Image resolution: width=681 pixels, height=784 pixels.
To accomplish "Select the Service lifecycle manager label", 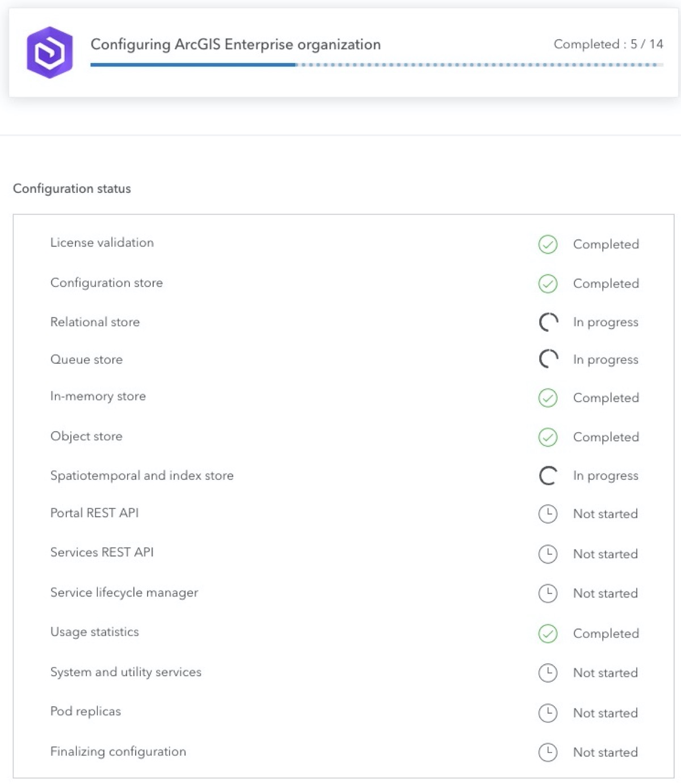I will [x=124, y=593].
